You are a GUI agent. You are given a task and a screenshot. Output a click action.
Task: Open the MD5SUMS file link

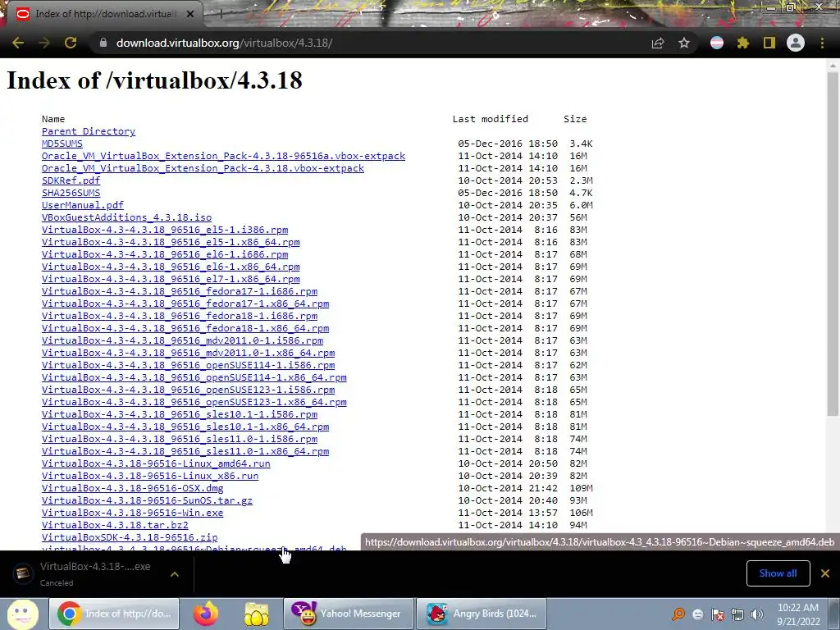pyautogui.click(x=62, y=144)
